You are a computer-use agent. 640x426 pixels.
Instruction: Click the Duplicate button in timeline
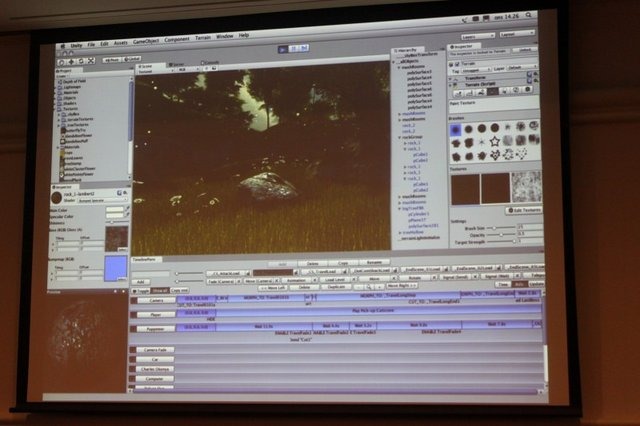coord(337,287)
